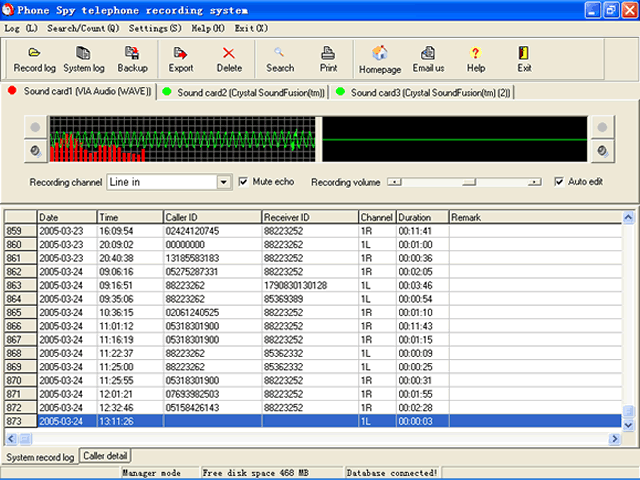Click the Database connected status entry
The height and width of the screenshot is (480, 640).
pyautogui.click(x=393, y=473)
